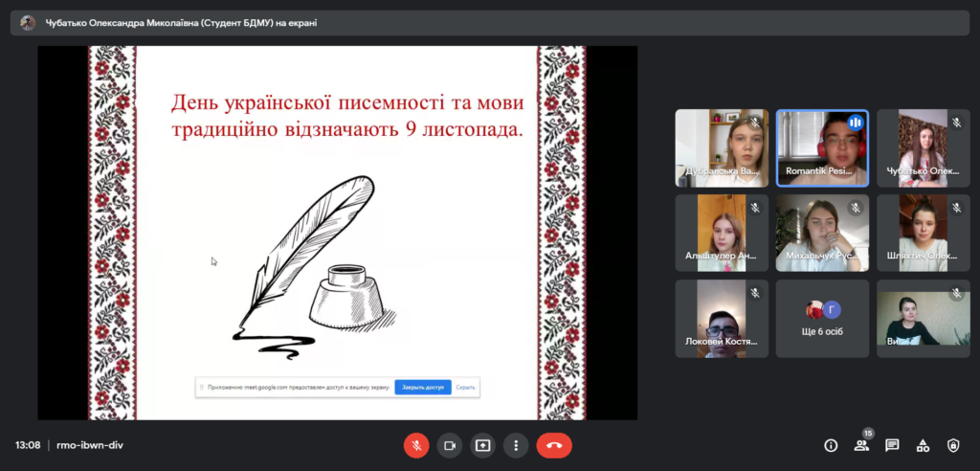Open the host controls lock icon
Screen dimensions: 980x471
point(953,445)
